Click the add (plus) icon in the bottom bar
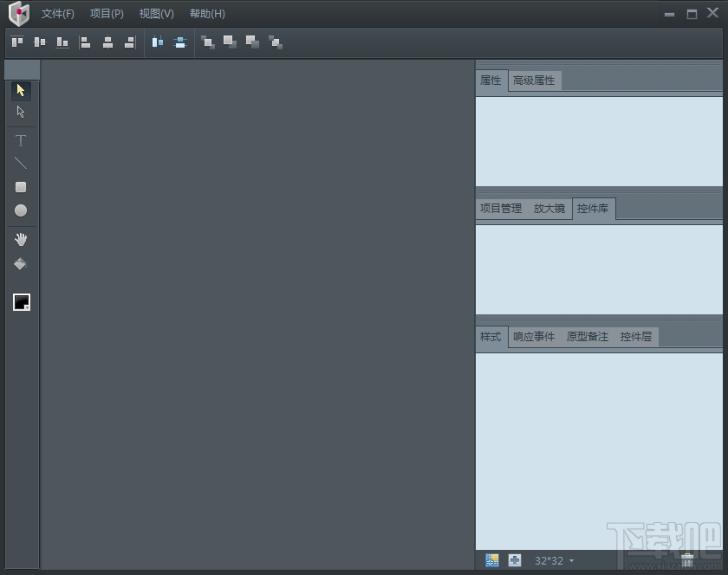The width and height of the screenshot is (728, 575). pyautogui.click(x=515, y=560)
